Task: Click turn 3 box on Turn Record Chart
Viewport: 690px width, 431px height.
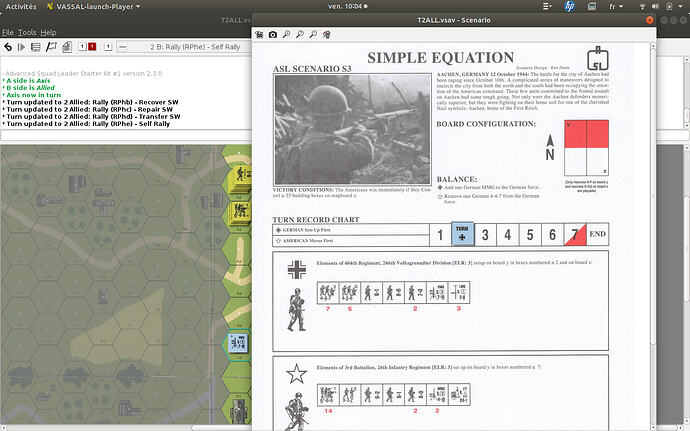Action: point(485,235)
